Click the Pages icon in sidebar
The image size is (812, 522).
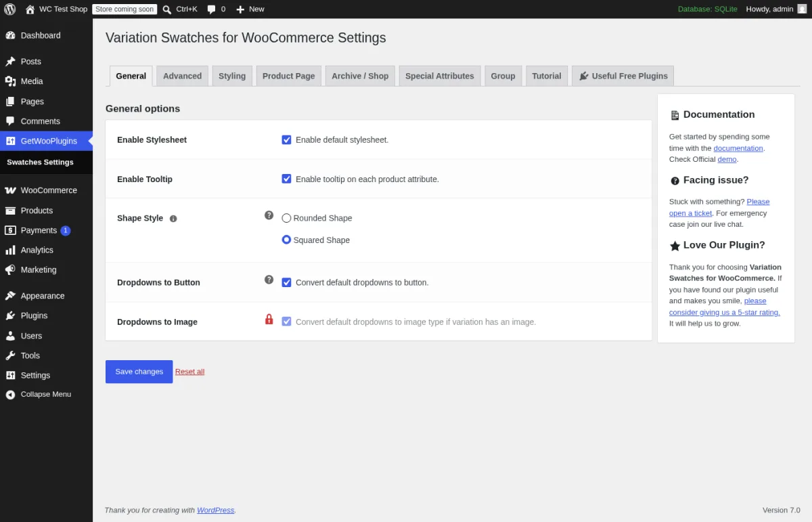coord(10,102)
